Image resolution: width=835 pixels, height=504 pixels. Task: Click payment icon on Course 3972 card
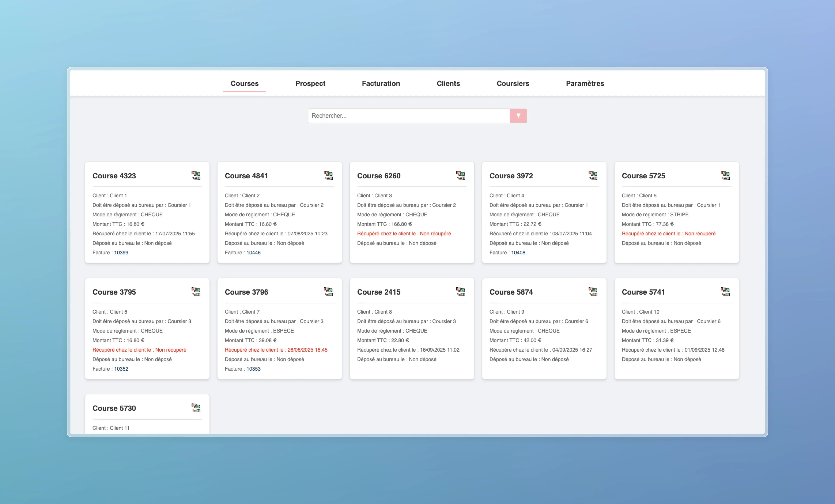pos(593,175)
